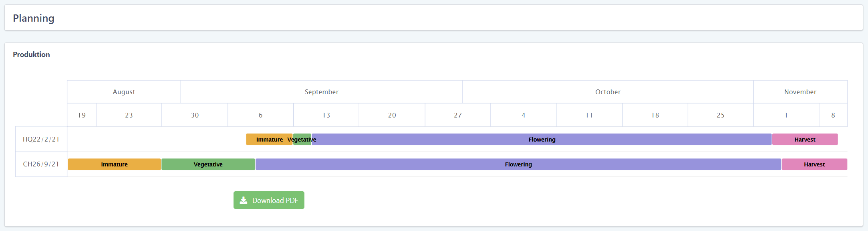This screenshot has height=231, width=868.
Task: Click the September month header
Action: 321,92
